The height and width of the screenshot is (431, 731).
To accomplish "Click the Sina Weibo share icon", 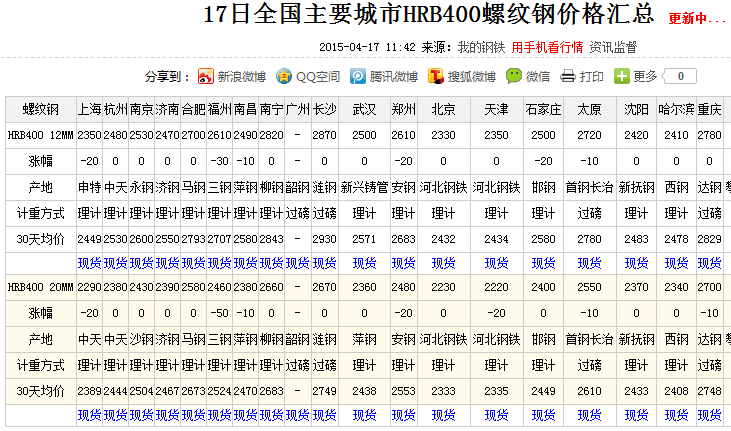I will 206,76.
